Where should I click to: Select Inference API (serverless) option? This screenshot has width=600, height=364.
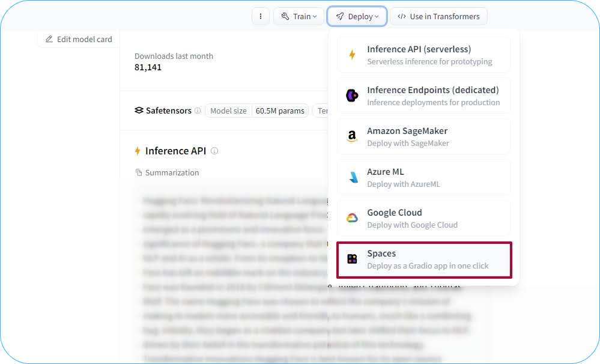pos(424,55)
